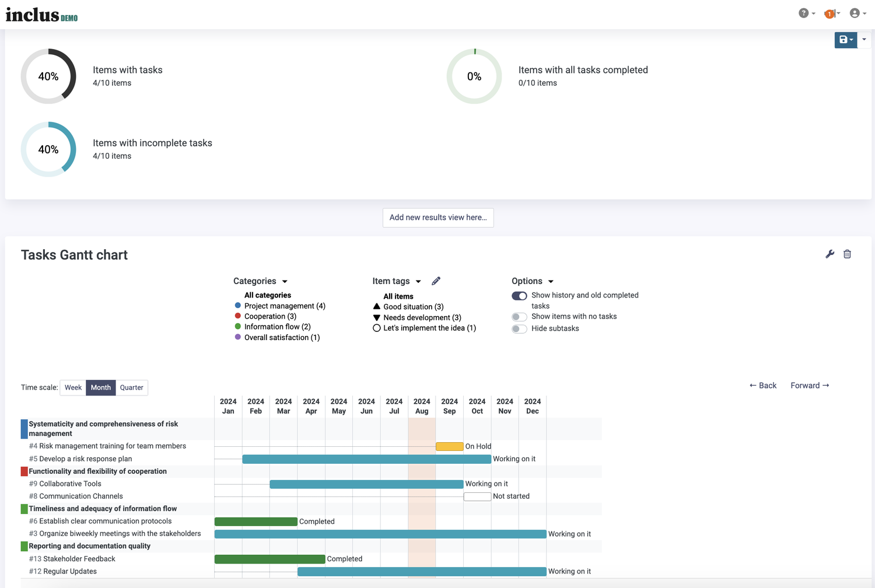This screenshot has width=875, height=588.
Task: Click the Items with incomplete tasks donut
Action: pyautogui.click(x=48, y=149)
